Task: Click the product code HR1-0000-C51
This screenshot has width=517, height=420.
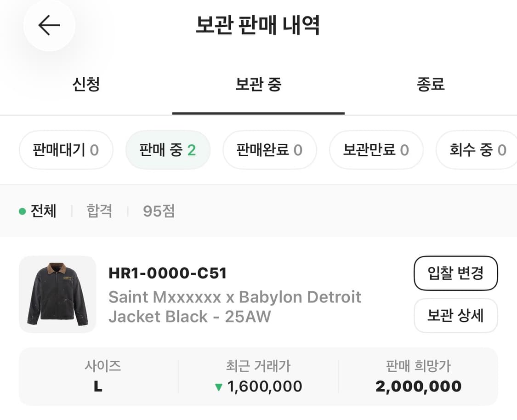Action: click(x=166, y=273)
